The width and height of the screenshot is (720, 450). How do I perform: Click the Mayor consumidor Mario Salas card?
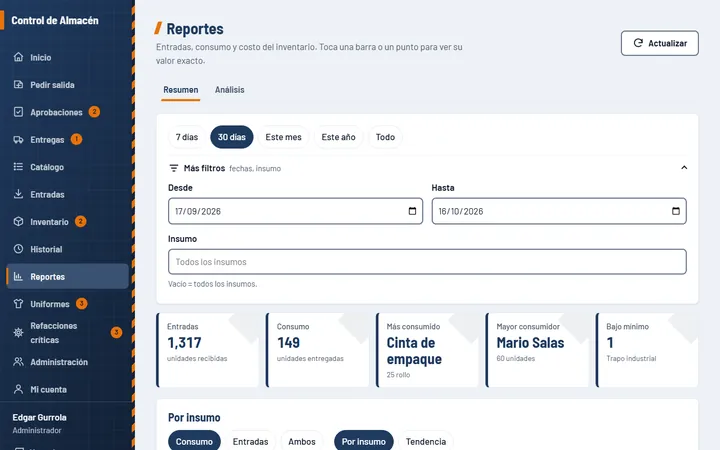537,350
